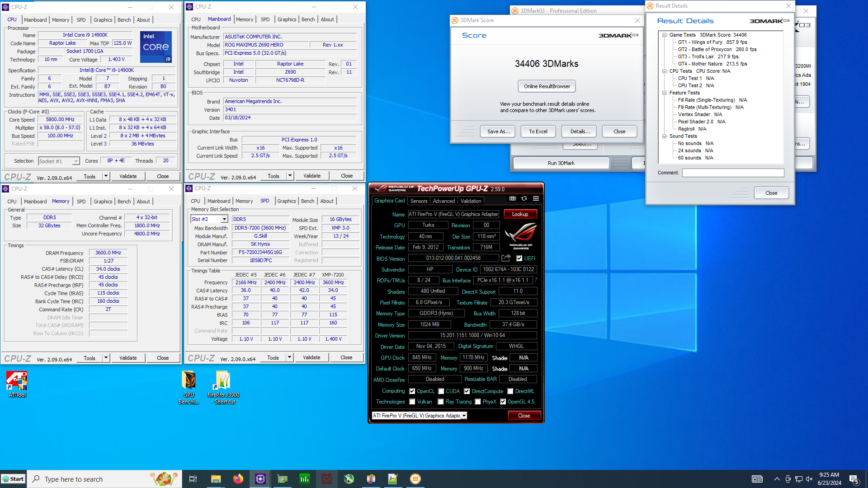Open File Explorer from the taskbar
This screenshot has width=868, height=488.
pos(216,479)
